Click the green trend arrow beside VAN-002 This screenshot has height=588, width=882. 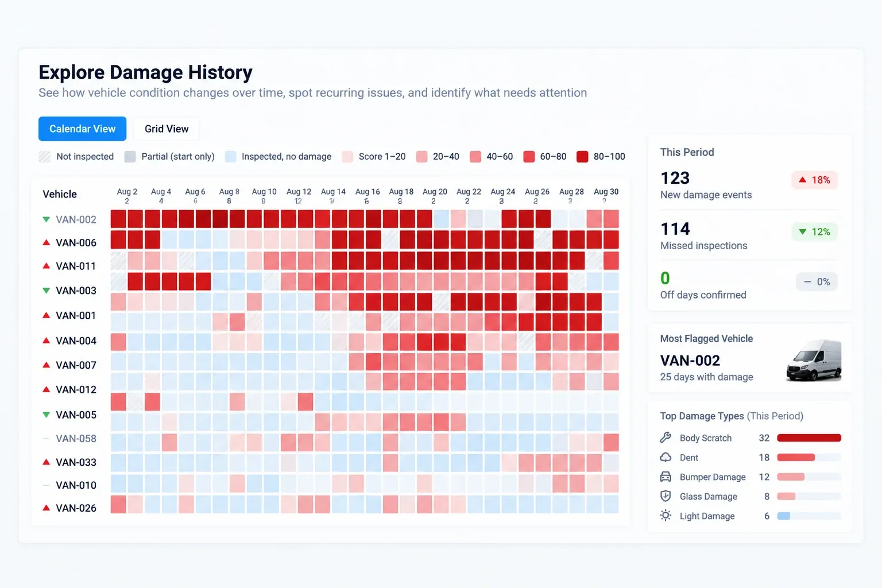tap(47, 219)
